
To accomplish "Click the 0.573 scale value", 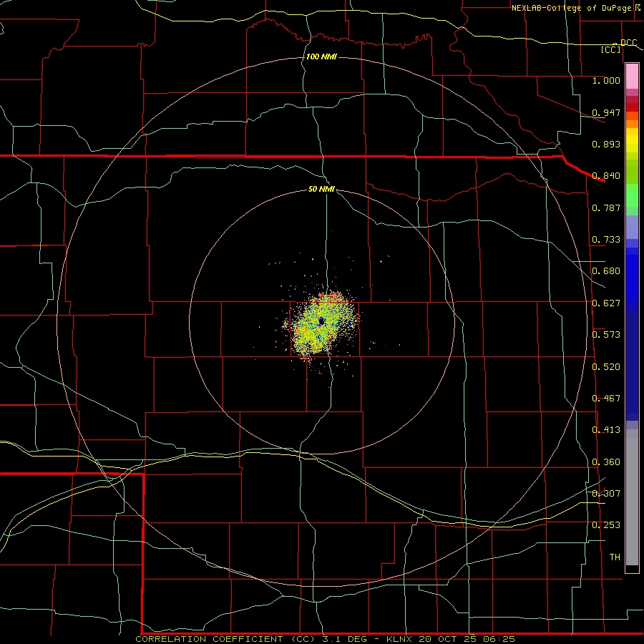I will [606, 335].
